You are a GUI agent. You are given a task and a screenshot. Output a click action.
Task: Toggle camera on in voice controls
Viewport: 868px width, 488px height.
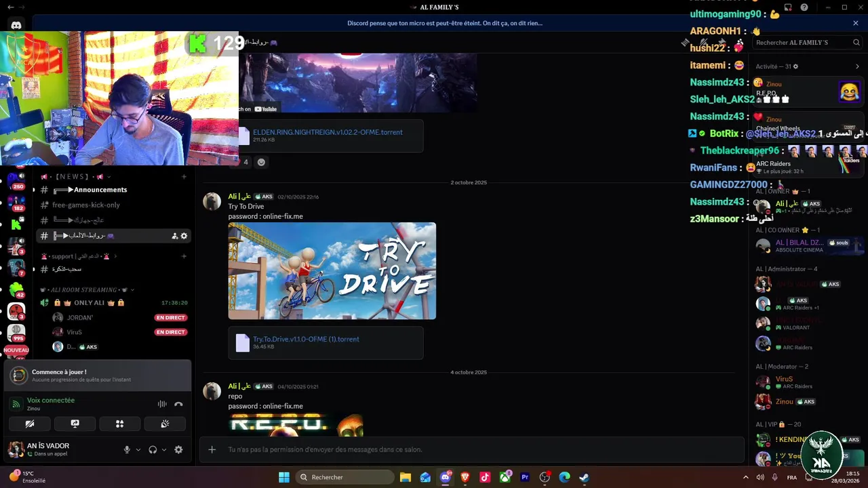[x=29, y=424]
